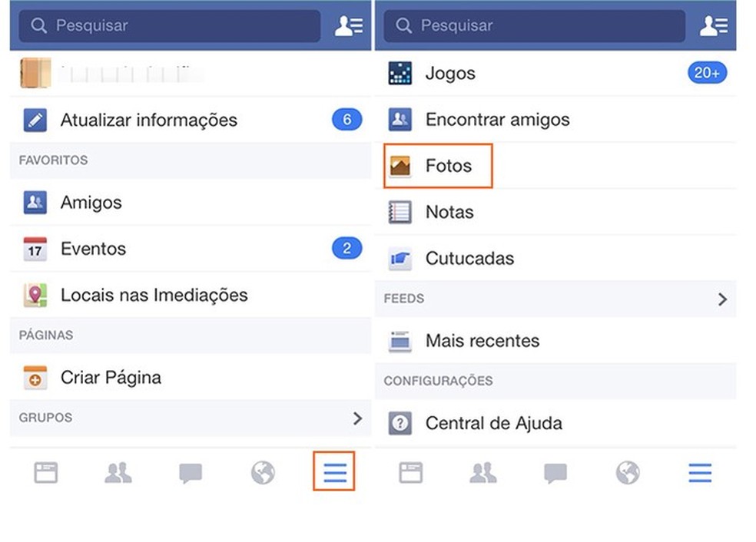Viewport: 756px width, 542px height.
Task: Open Jogos from the menu
Action: 450,74
